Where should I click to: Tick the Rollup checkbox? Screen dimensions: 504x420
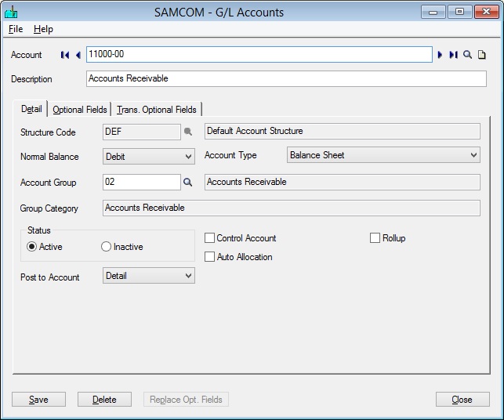coord(375,238)
